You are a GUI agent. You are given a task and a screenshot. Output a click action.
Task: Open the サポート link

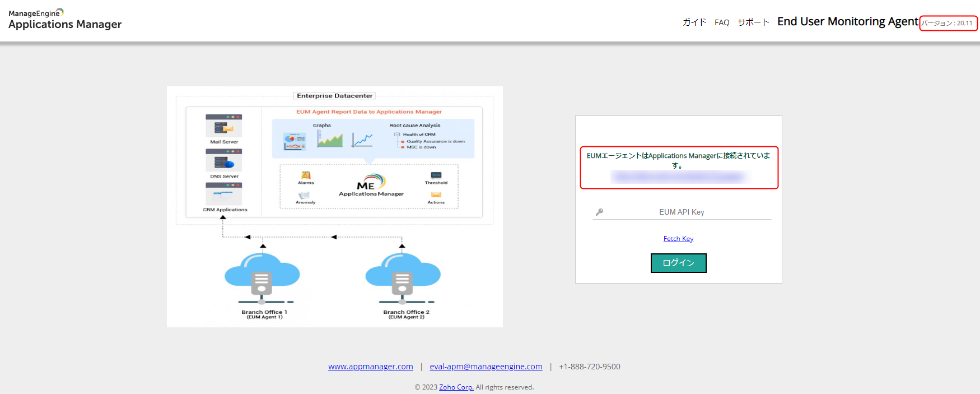point(753,22)
